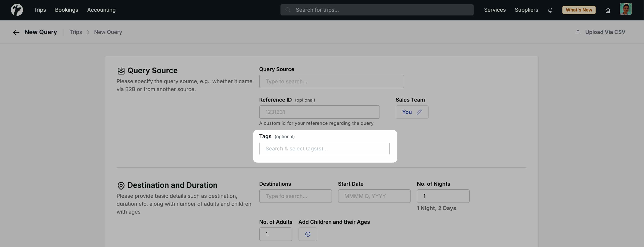Click the plus icon under Add Children

click(307, 234)
